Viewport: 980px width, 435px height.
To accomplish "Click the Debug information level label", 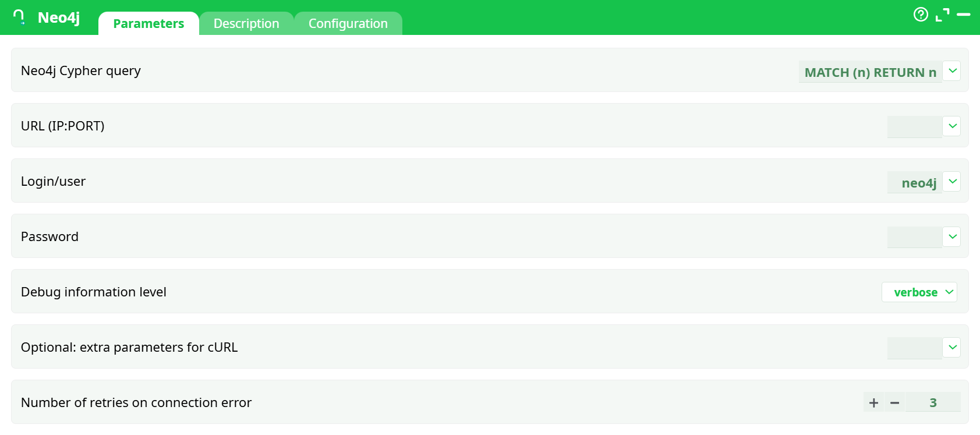I will pos(94,292).
